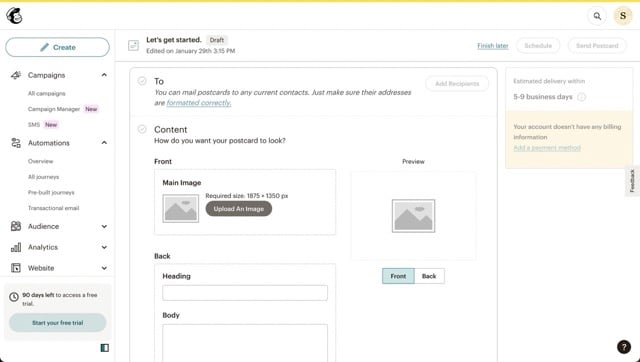Image resolution: width=640 pixels, height=362 pixels.
Task: Show delivery estimate info icon
Action: pyautogui.click(x=582, y=97)
